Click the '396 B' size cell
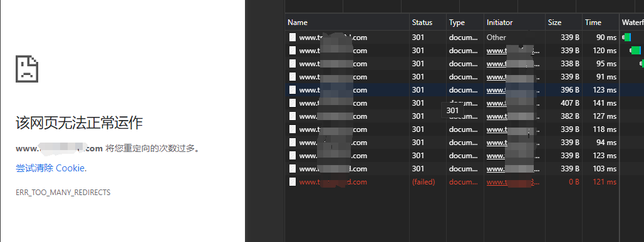 tap(570, 90)
